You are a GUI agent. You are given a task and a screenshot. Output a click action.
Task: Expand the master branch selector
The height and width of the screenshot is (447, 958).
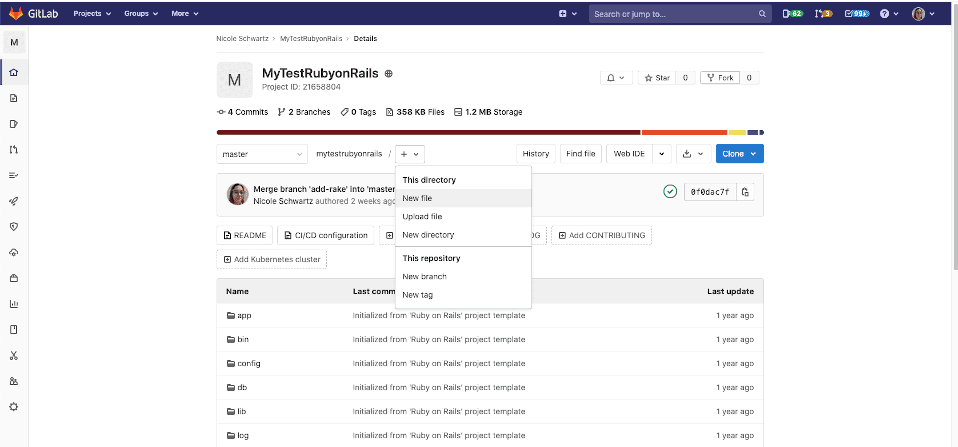(x=262, y=154)
